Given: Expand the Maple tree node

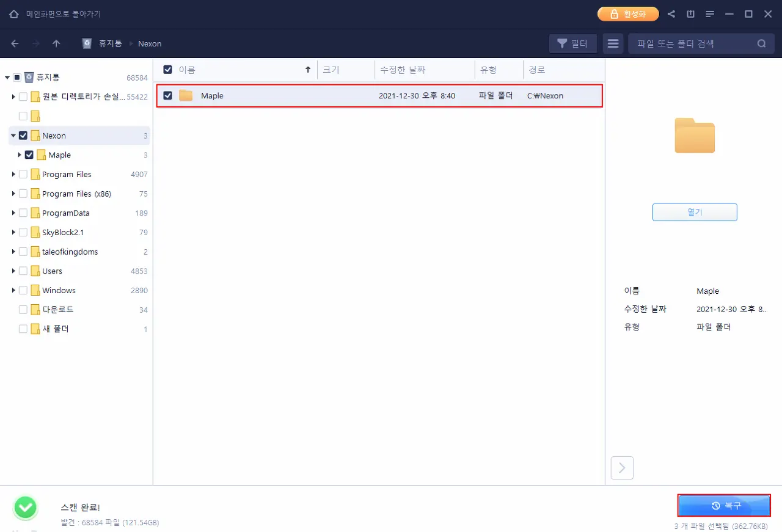Looking at the screenshot, I should click(20, 155).
